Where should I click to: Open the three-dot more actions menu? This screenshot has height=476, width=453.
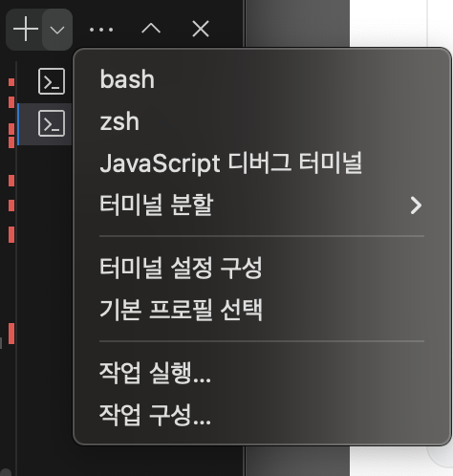pos(101,30)
